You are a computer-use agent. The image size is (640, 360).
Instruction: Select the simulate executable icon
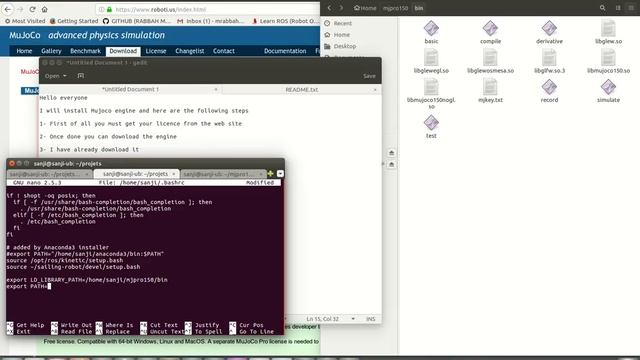pos(608,91)
